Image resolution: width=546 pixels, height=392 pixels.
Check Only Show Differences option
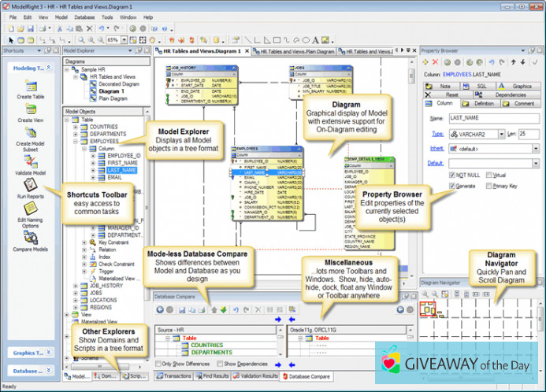tap(158, 364)
